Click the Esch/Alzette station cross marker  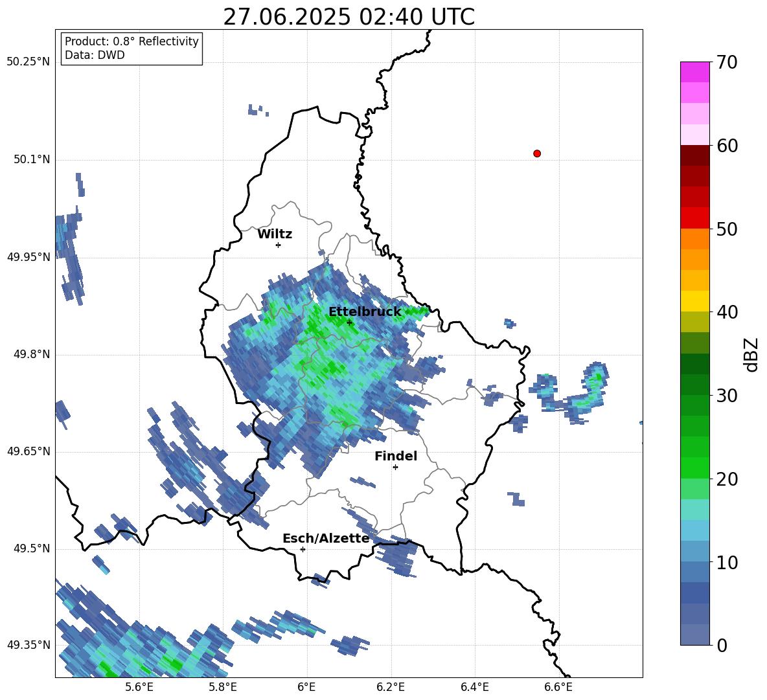tap(303, 549)
